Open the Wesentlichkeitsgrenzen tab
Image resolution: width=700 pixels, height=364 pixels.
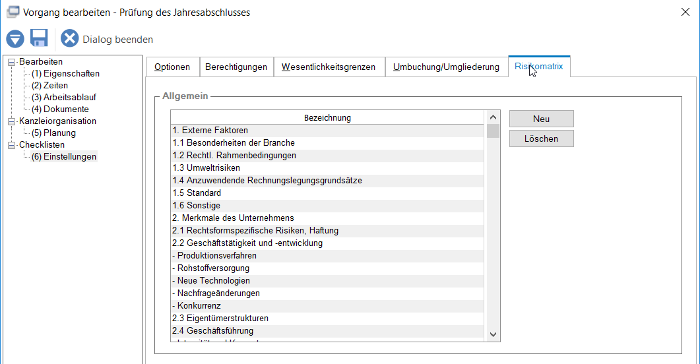pos(329,67)
